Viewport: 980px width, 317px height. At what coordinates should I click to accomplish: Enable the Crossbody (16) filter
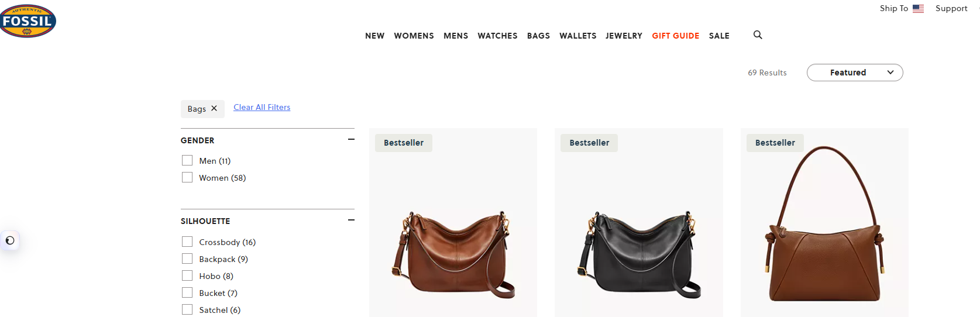coord(187,242)
